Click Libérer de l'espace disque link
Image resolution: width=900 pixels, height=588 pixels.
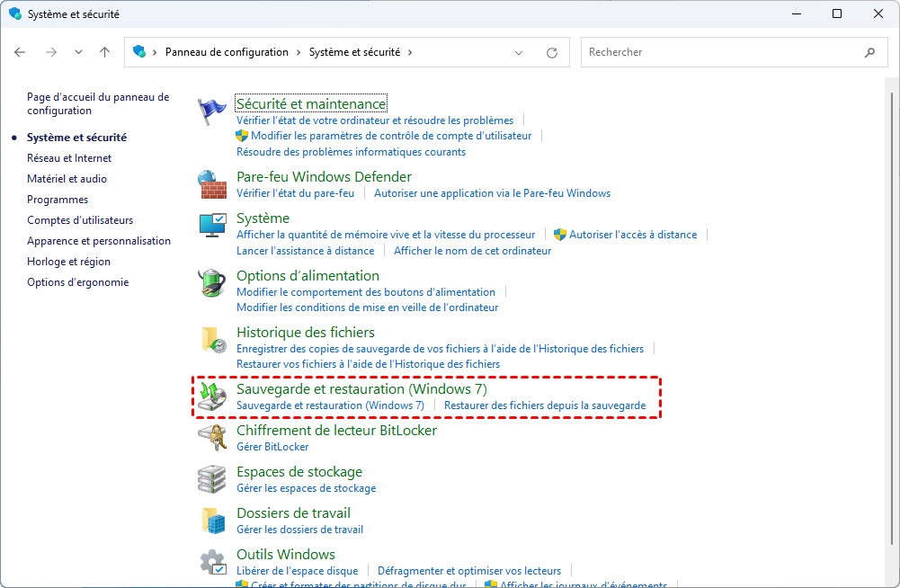(297, 571)
